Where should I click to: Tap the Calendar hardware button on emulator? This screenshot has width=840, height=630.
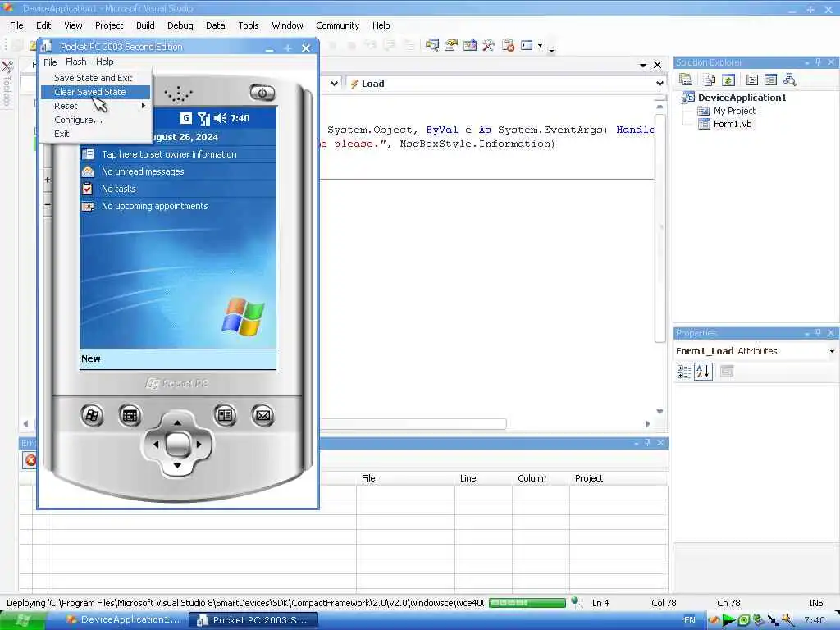tap(130, 415)
